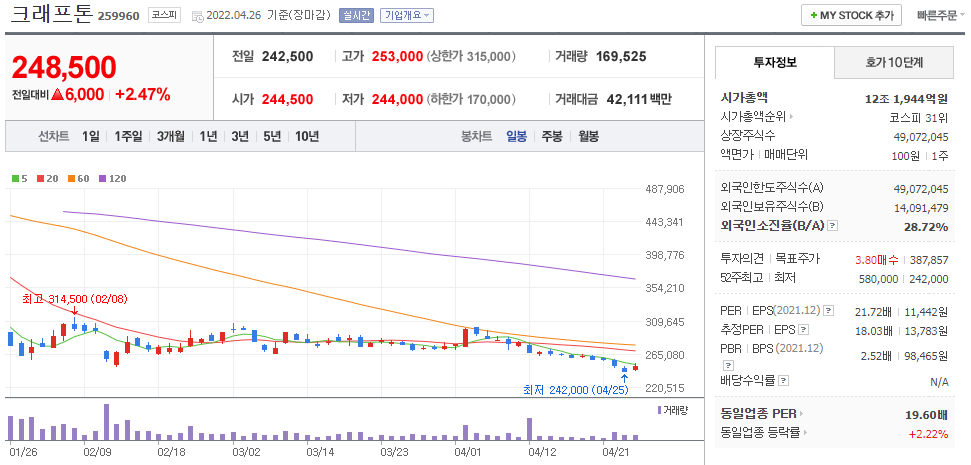
Task: Select 일봉 daily candle chart
Action: (x=516, y=136)
